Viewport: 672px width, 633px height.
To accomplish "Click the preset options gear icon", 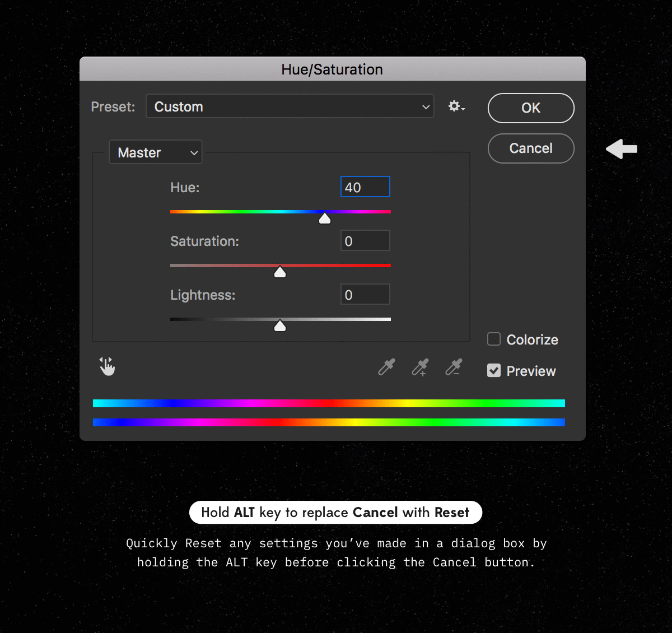I will (x=456, y=106).
